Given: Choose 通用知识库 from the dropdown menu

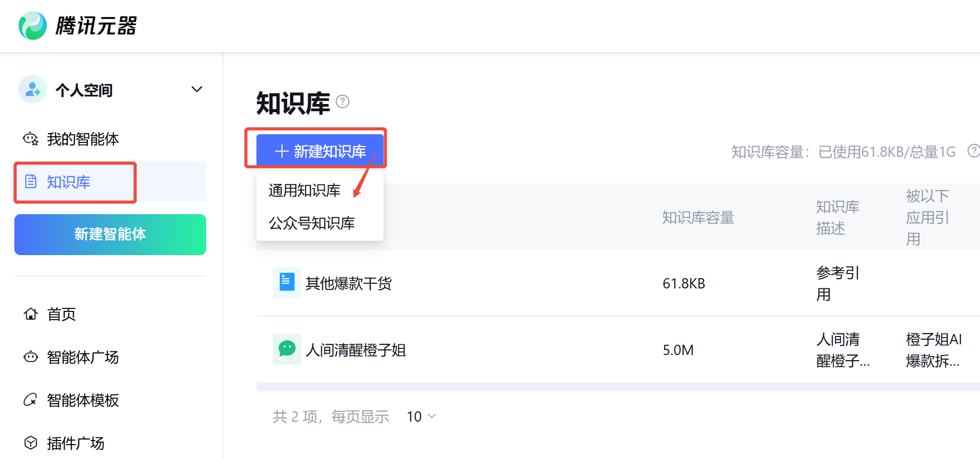Looking at the screenshot, I should (305, 191).
